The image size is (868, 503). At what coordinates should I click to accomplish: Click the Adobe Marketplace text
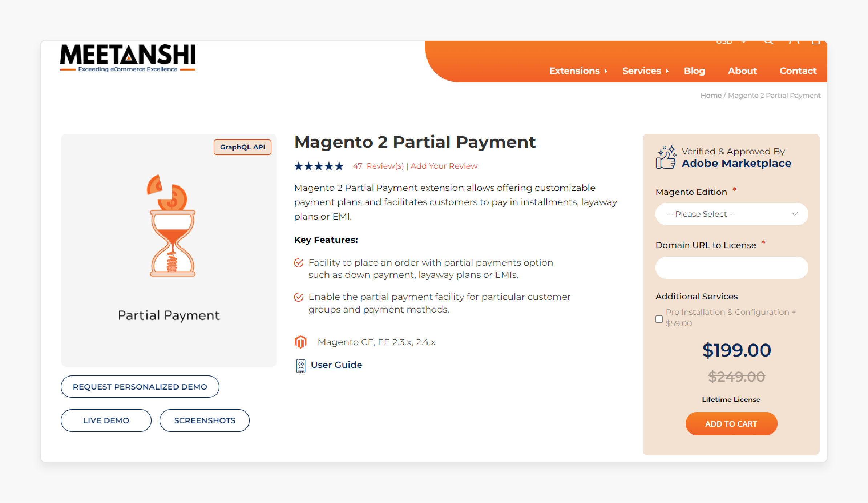[736, 164]
